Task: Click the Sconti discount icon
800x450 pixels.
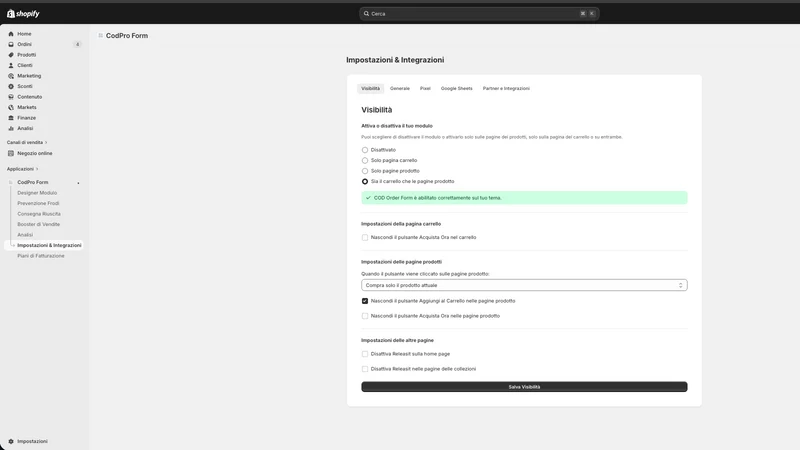Action: point(11,86)
